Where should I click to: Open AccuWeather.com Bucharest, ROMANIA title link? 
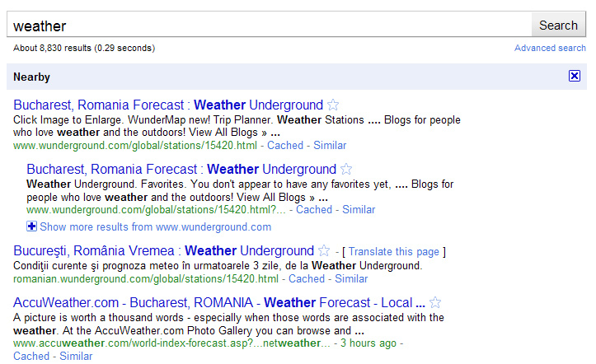point(219,302)
